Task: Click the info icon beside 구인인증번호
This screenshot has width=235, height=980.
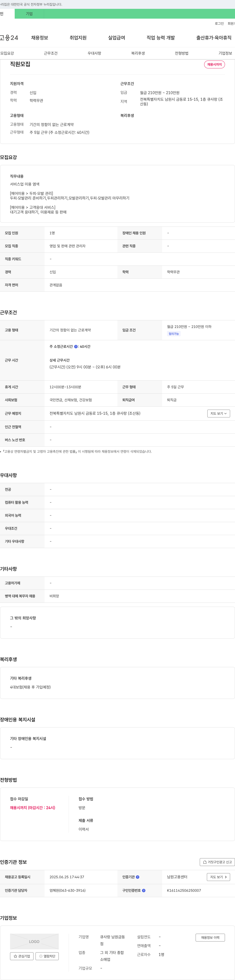Action: 143,890
